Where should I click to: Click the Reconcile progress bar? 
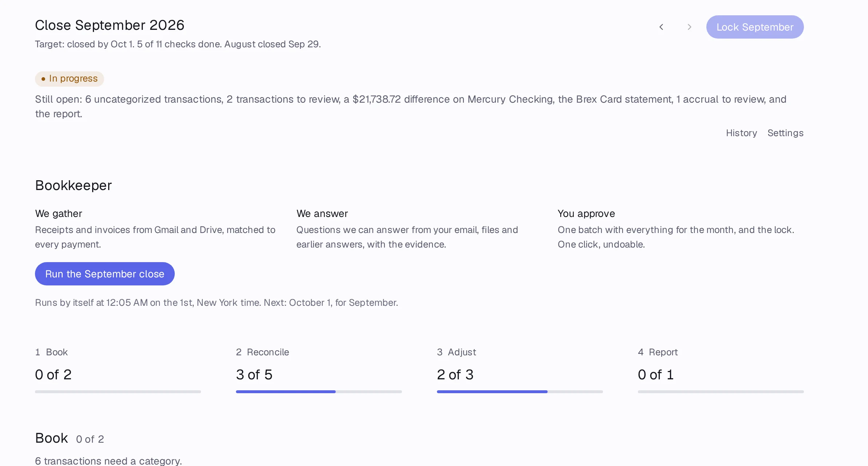(319, 392)
